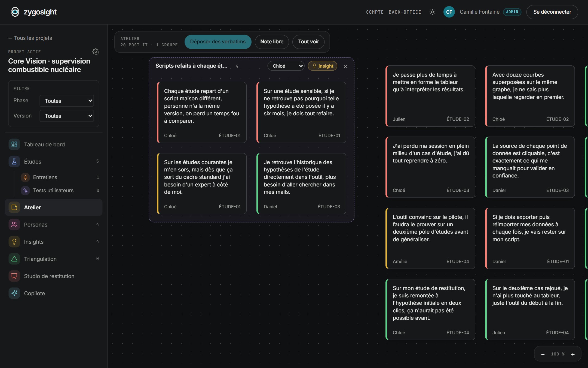Open the BACK-OFFICE menu
Image resolution: width=588 pixels, height=368 pixels.
point(405,12)
